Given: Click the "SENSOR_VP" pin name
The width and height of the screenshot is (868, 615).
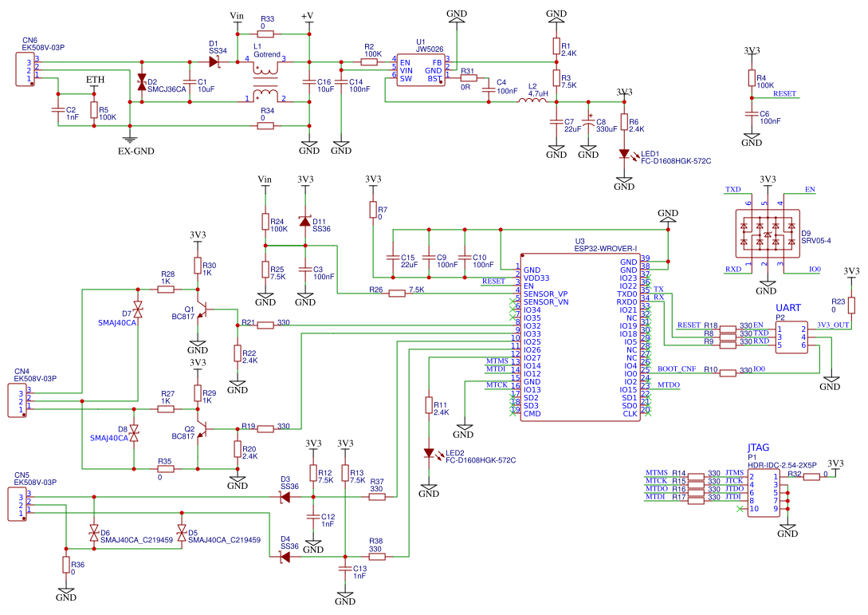Looking at the screenshot, I should tap(546, 294).
